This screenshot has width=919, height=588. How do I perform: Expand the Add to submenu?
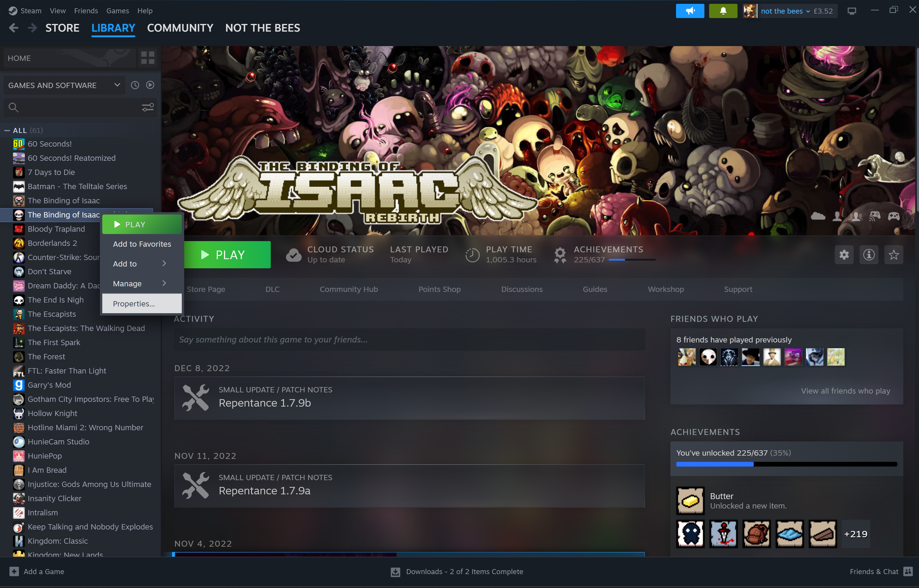142,264
